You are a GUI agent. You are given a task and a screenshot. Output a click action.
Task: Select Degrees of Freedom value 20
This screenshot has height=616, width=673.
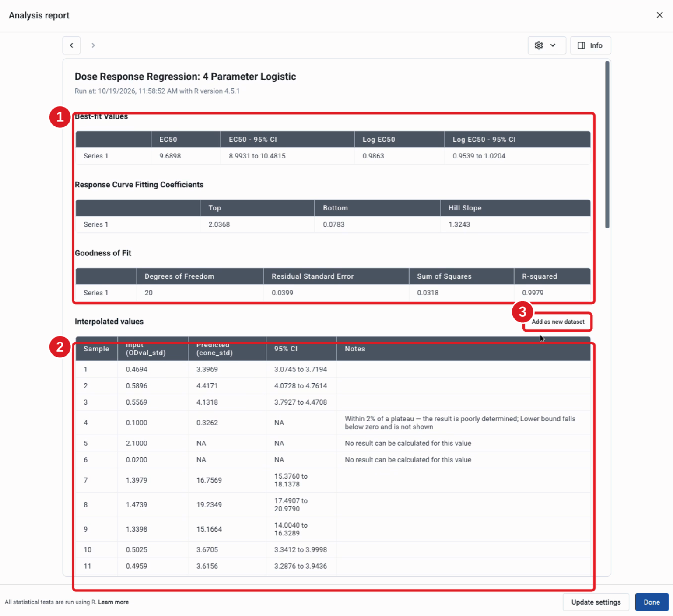[148, 293]
